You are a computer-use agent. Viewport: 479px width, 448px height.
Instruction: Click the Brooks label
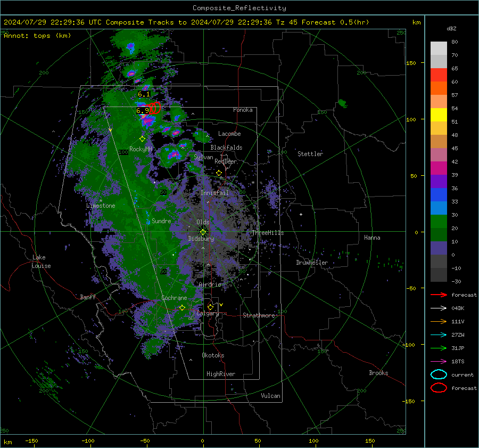[378, 373]
